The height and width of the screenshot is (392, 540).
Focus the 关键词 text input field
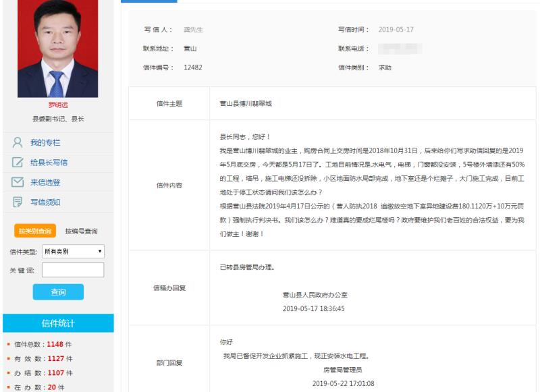[73, 270]
